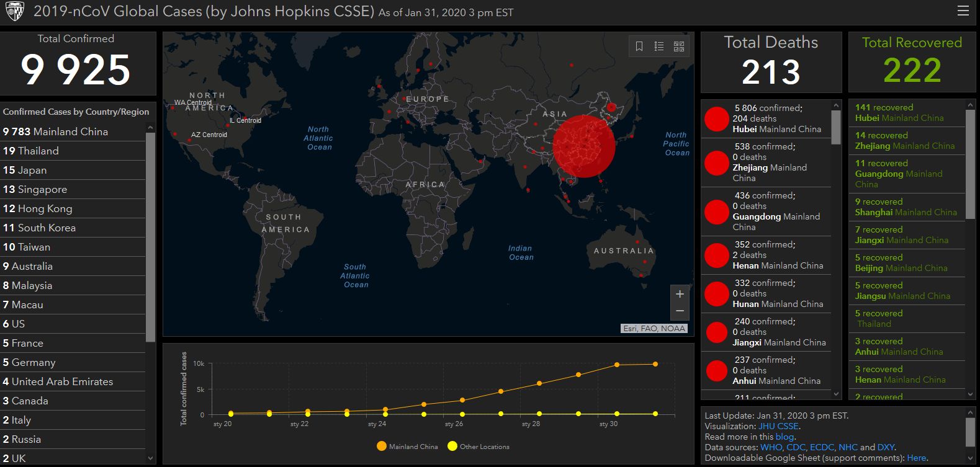Select '141 recovered Hubei' row
The height and width of the screenshot is (467, 980).
(x=907, y=113)
